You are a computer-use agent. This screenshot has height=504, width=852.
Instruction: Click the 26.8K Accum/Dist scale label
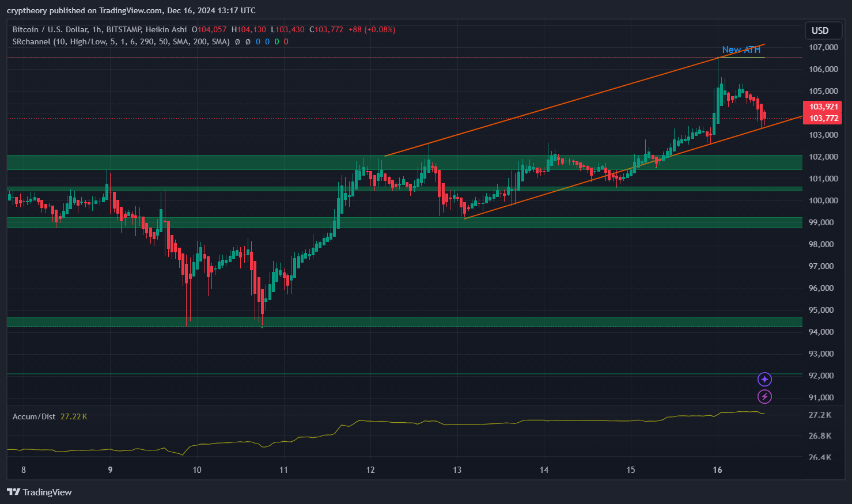click(820, 436)
